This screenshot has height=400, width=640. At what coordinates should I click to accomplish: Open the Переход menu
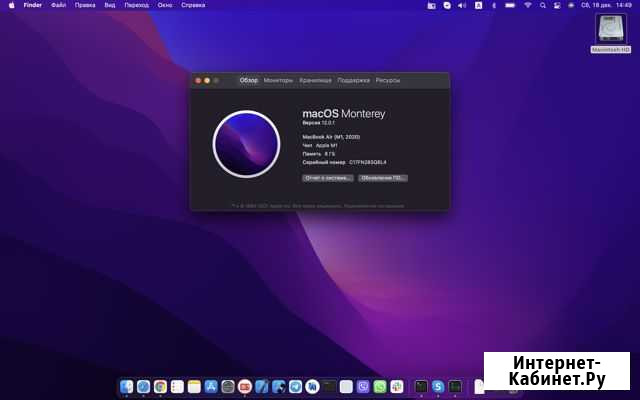pyautogui.click(x=136, y=5)
